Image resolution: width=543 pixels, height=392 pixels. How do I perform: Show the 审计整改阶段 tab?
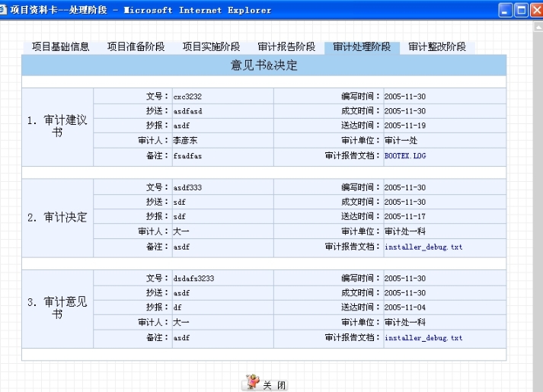437,47
